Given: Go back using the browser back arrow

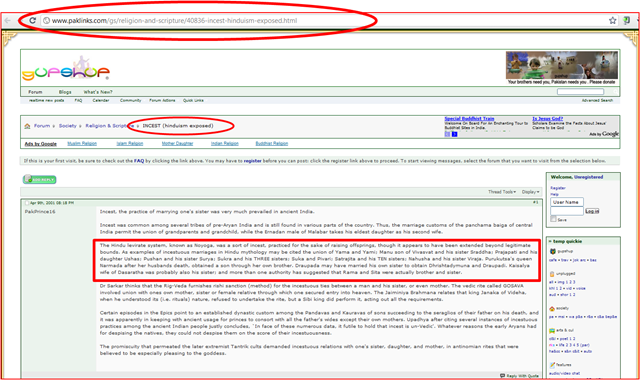Looking at the screenshot, I should (x=8, y=20).
